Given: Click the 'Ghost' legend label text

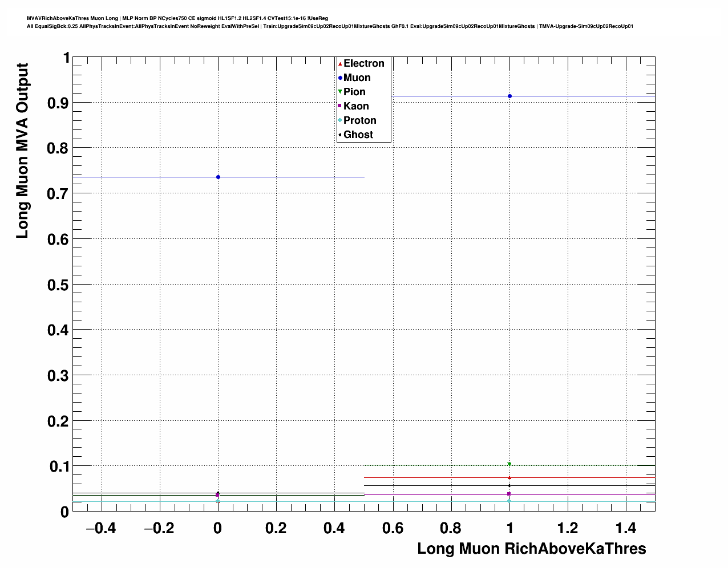Looking at the screenshot, I should point(358,135).
